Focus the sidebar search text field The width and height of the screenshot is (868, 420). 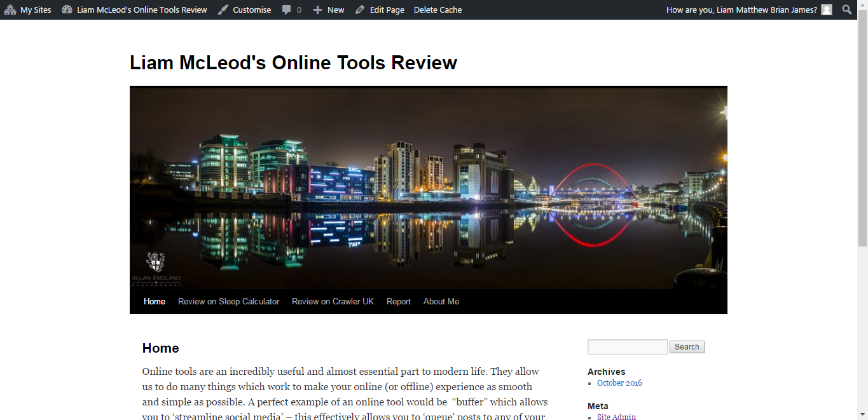627,347
